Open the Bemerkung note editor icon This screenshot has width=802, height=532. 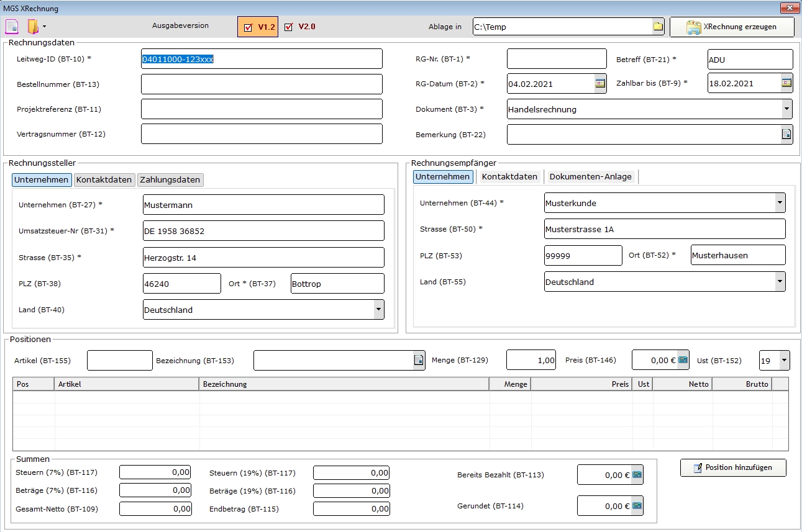(x=786, y=134)
